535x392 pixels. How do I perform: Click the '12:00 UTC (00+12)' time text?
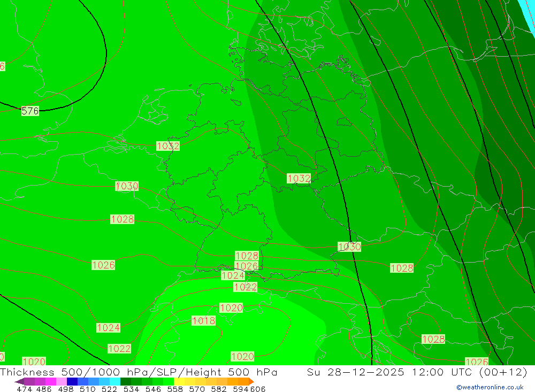(470, 372)
